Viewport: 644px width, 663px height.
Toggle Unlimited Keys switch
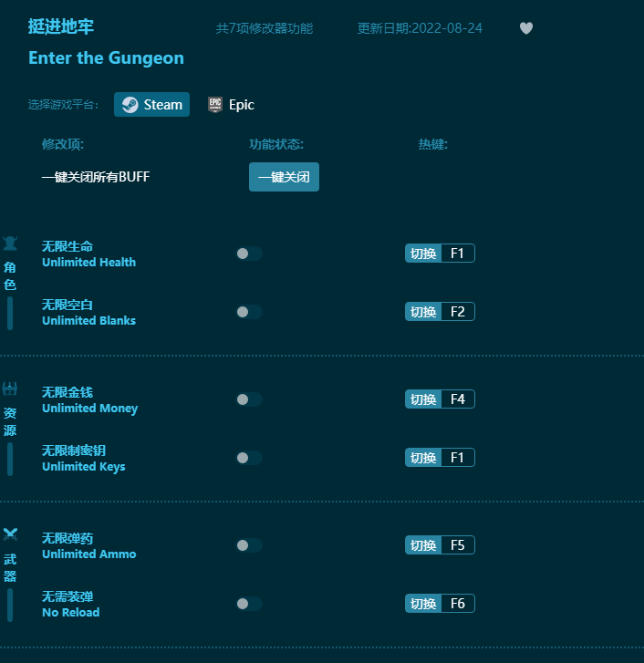tap(249, 458)
